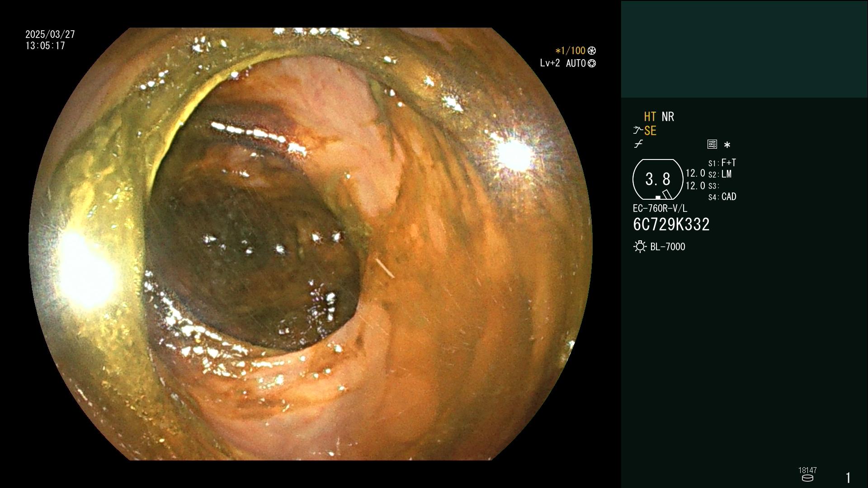Click the captured image counter 1
Image resolution: width=868 pixels, height=488 pixels.
848,478
